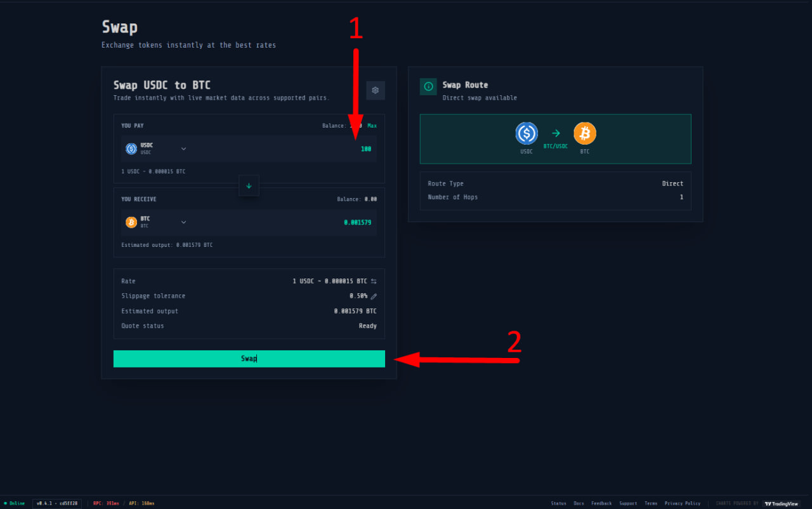Click the TradingView logo in footer

click(x=781, y=503)
